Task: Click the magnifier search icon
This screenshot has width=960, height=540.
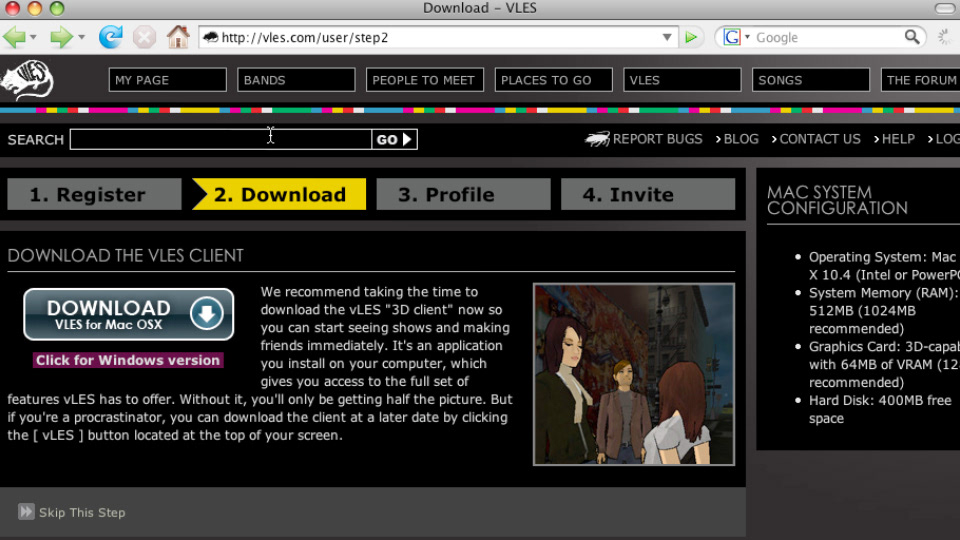Action: 912,37
